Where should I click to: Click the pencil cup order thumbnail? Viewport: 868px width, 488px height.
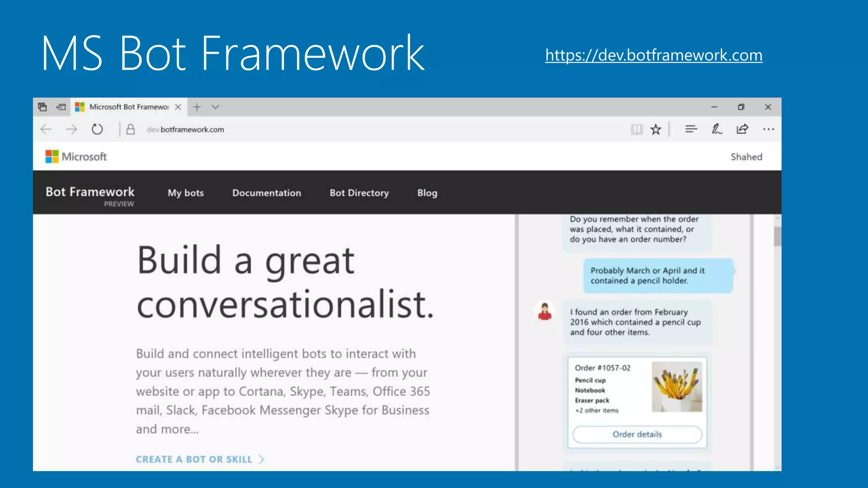[x=677, y=386]
